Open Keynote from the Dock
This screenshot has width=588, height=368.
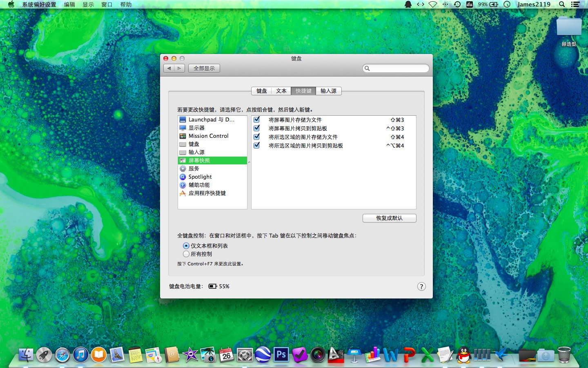point(355,355)
